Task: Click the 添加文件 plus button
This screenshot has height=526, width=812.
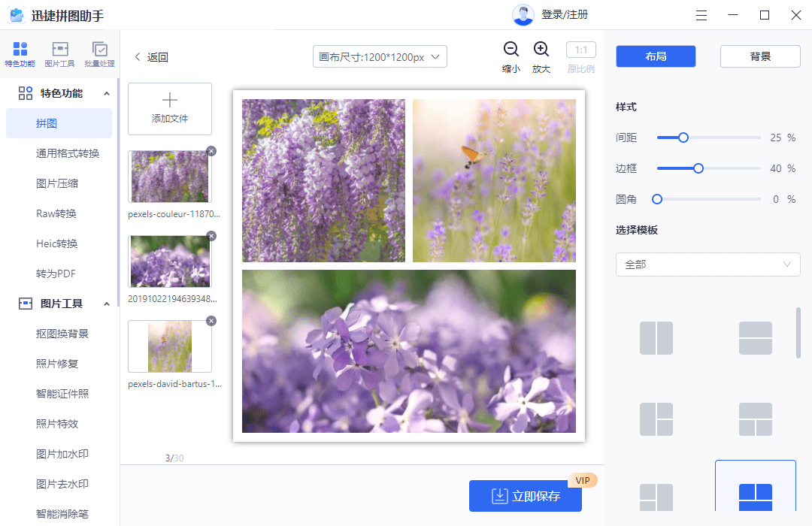Action: (170, 109)
